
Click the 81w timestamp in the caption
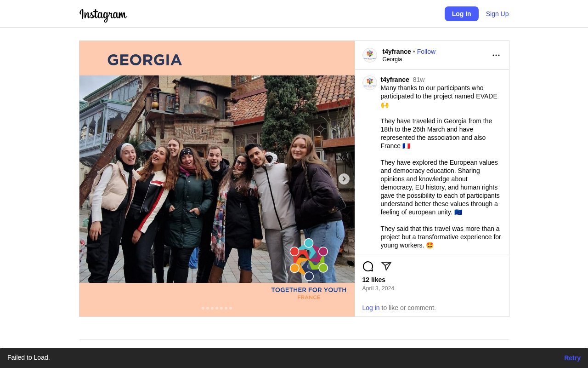click(x=418, y=80)
